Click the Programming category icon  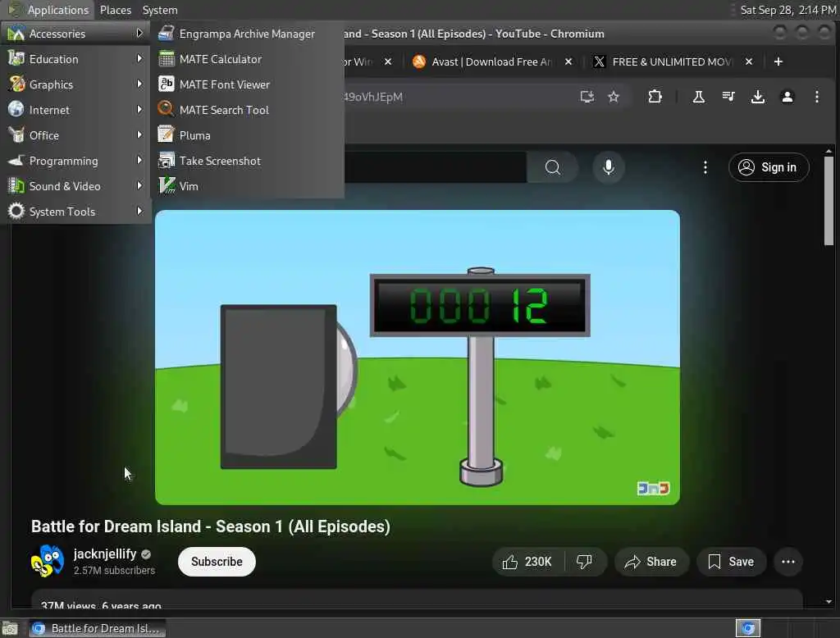click(16, 160)
